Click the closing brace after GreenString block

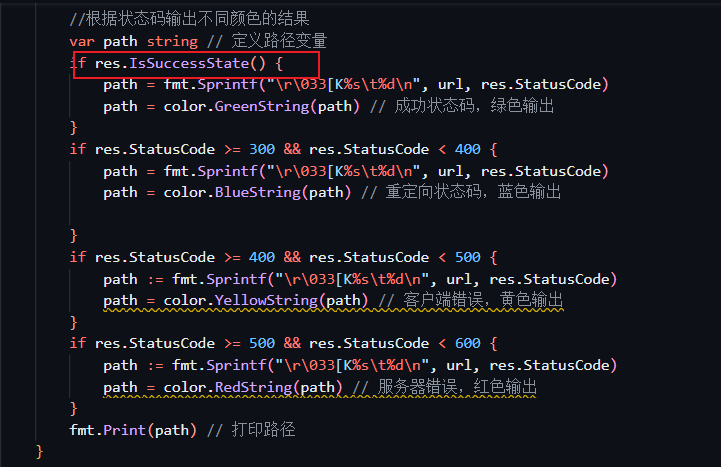click(74, 128)
